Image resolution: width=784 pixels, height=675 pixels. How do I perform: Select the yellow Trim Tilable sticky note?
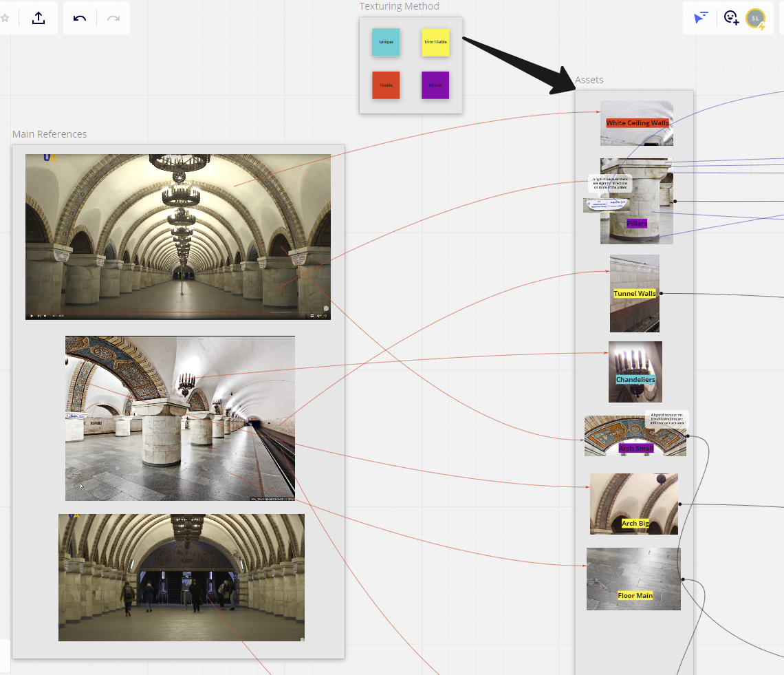click(x=435, y=42)
